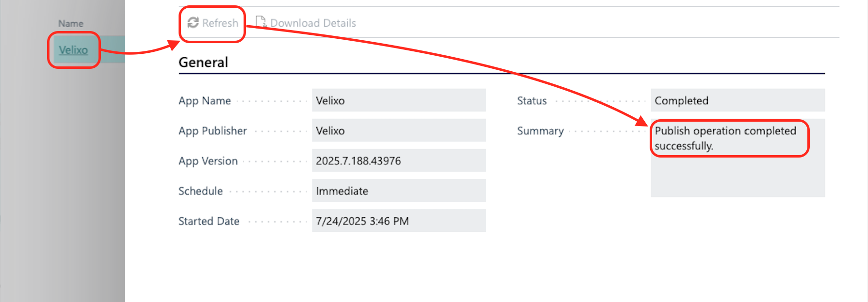The image size is (868, 302).
Task: Click the Refresh circular arrows icon
Action: (193, 23)
